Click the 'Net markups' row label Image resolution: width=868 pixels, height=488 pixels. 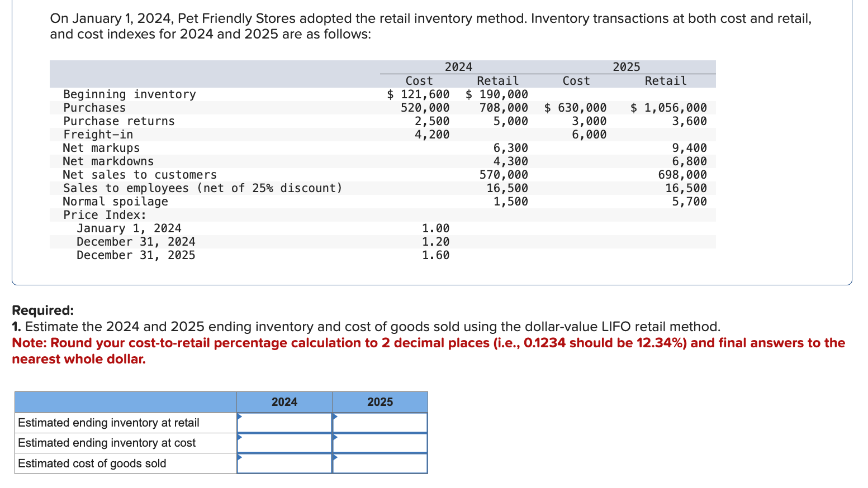pos(102,148)
